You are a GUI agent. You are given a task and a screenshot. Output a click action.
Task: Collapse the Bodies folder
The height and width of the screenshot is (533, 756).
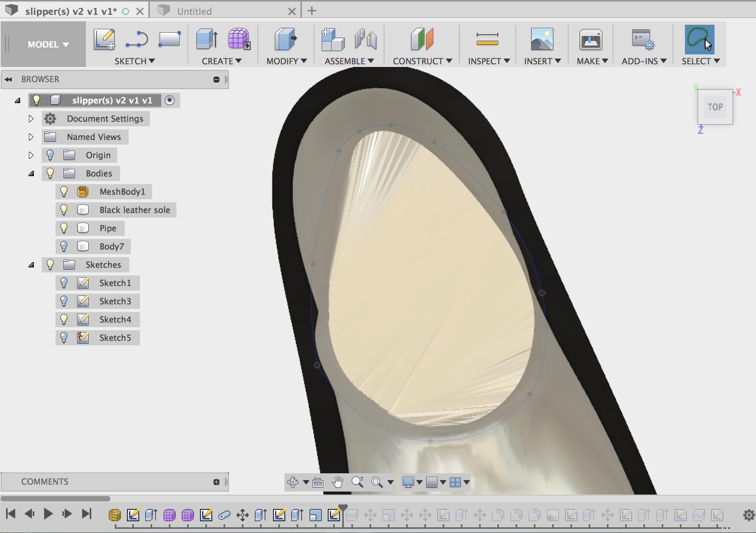(31, 173)
